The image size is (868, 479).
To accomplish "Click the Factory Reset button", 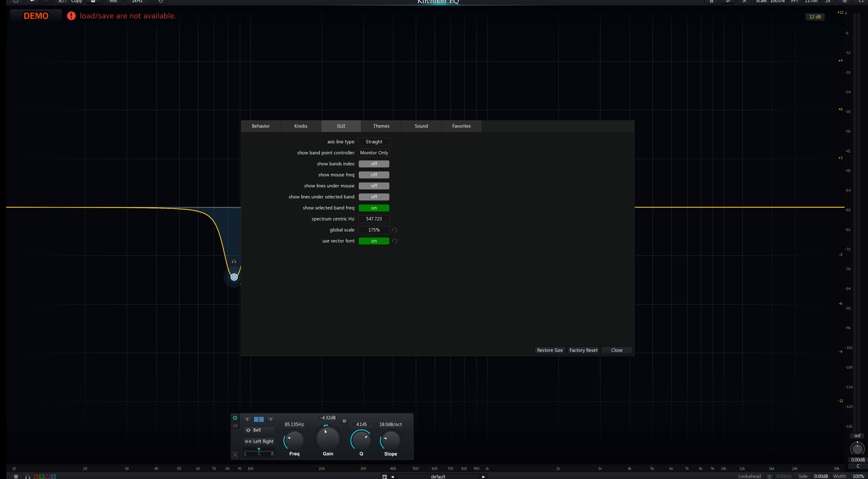I will [583, 350].
